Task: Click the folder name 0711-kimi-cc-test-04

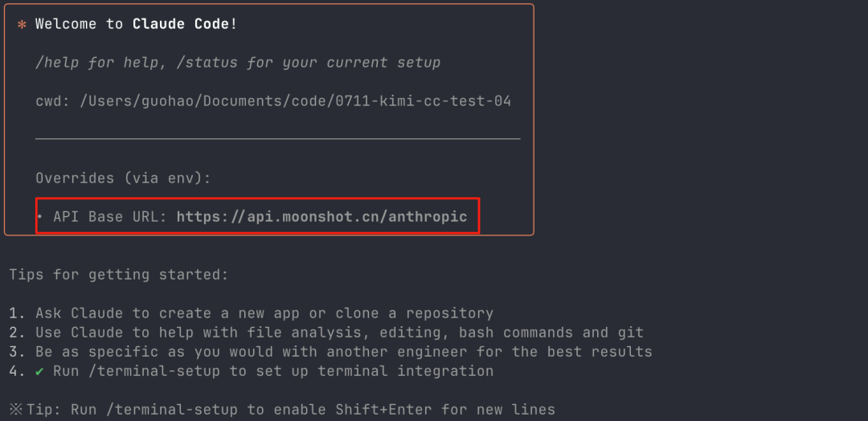Action: pyautogui.click(x=423, y=102)
